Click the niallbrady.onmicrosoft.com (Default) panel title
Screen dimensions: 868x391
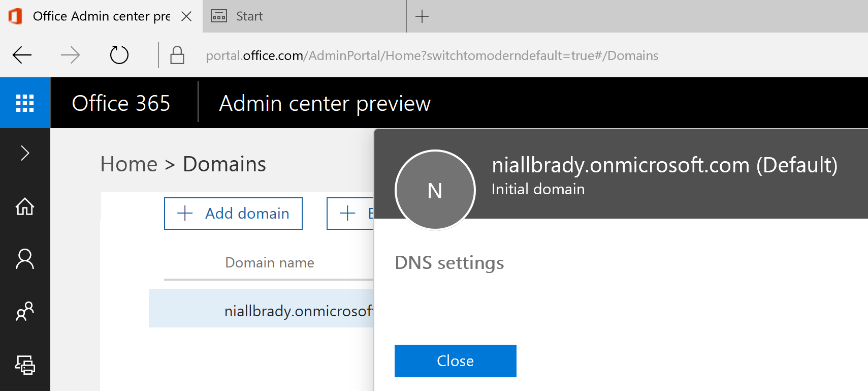[x=665, y=165]
